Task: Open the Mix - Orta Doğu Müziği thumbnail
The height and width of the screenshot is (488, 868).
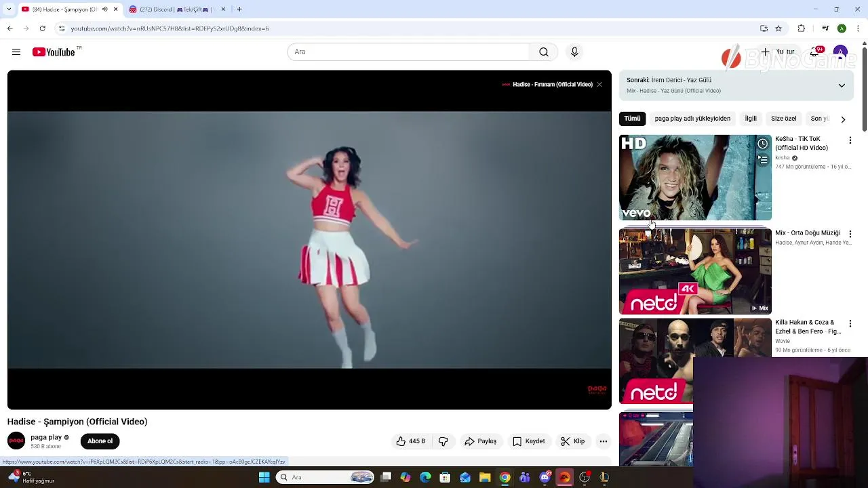Action: click(x=695, y=272)
